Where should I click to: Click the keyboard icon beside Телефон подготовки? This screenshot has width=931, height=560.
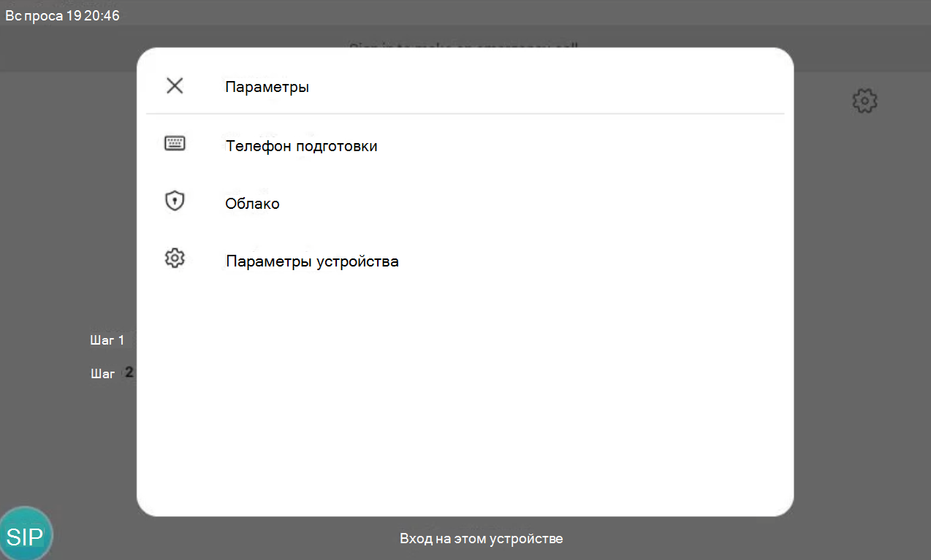pyautogui.click(x=175, y=144)
